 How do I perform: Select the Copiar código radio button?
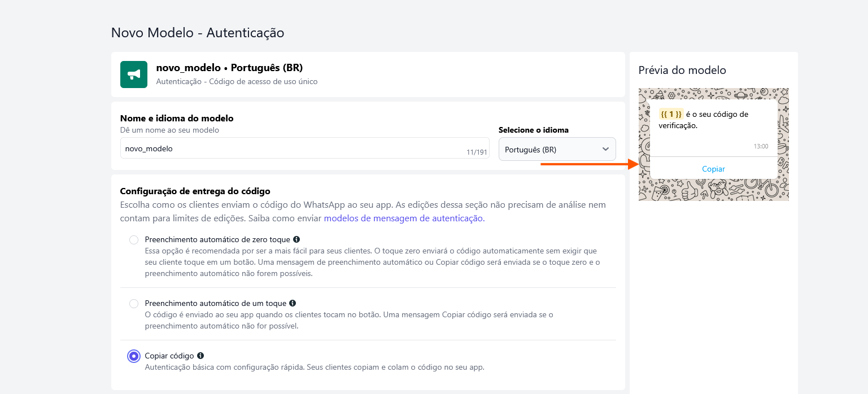pyautogui.click(x=134, y=356)
